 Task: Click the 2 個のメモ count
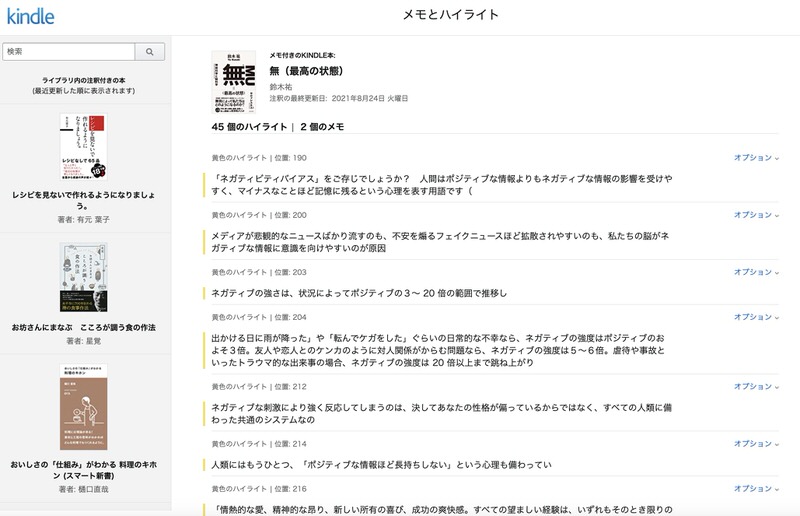[322, 127]
